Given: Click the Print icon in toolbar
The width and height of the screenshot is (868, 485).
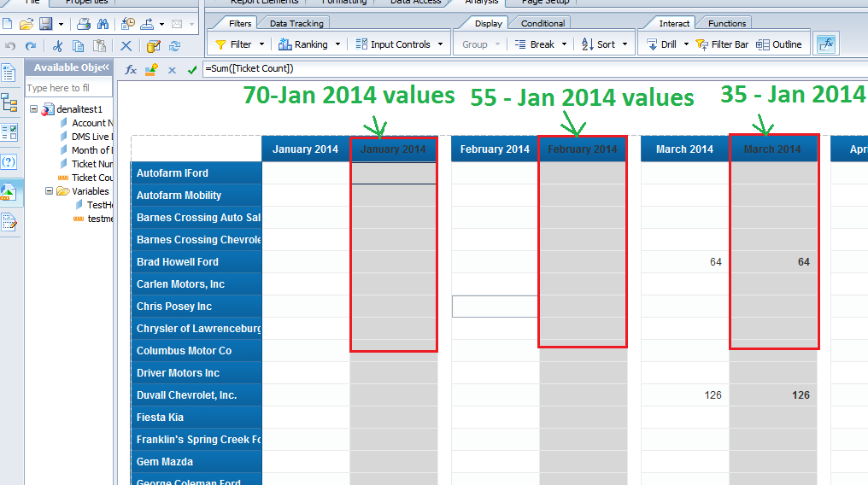Looking at the screenshot, I should pyautogui.click(x=85, y=23).
